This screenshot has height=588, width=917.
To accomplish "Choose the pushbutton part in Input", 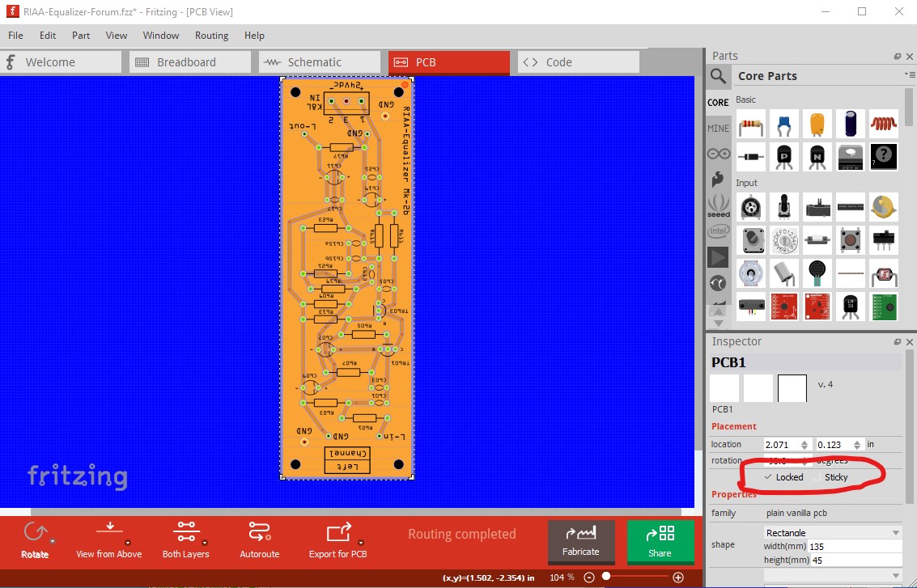I will pyautogui.click(x=851, y=240).
